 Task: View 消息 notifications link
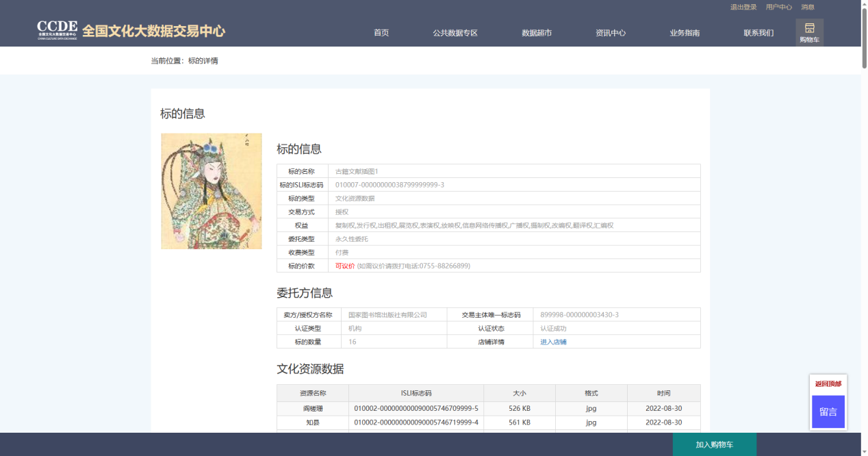coord(808,8)
